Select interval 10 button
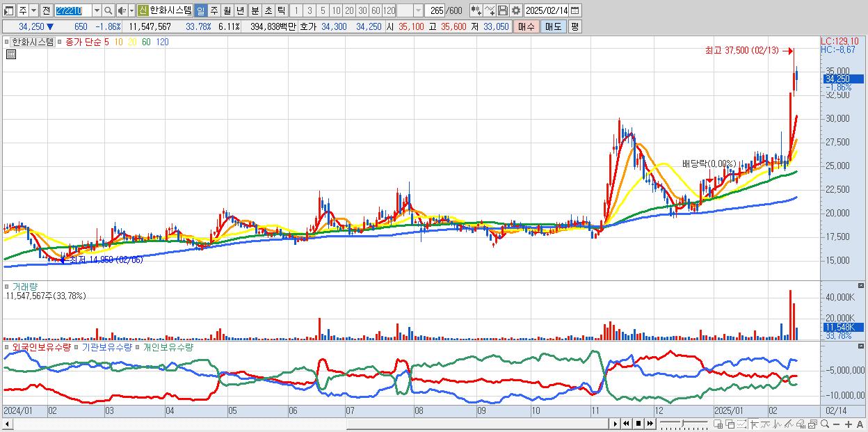 click(x=336, y=10)
